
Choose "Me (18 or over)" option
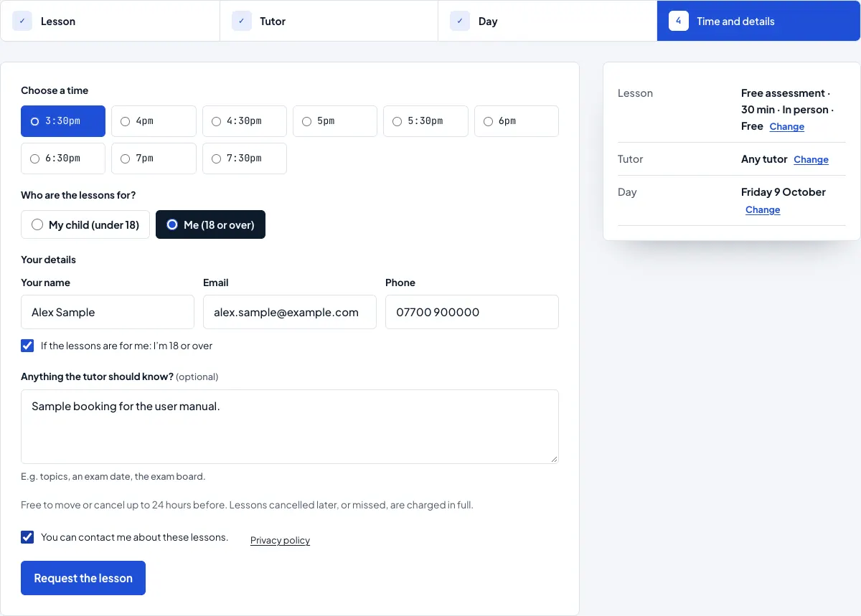click(x=210, y=224)
